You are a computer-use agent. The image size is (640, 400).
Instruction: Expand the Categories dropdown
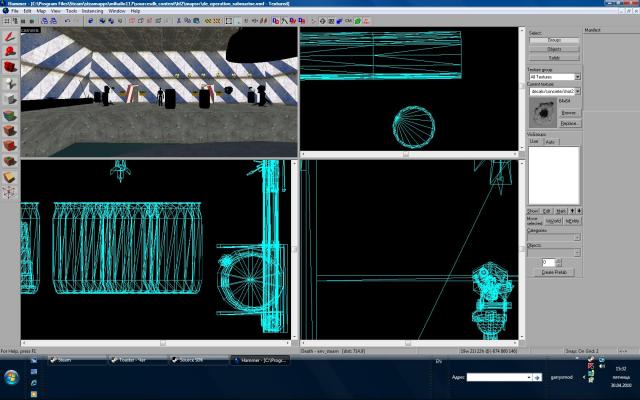(x=577, y=236)
